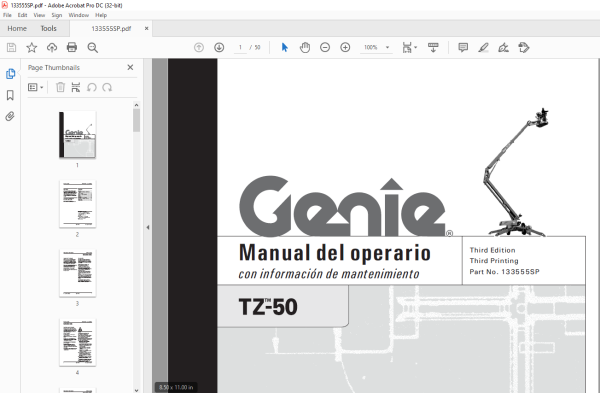The image size is (600, 393).
Task: Close the Page Thumbnails panel
Action: [130, 67]
